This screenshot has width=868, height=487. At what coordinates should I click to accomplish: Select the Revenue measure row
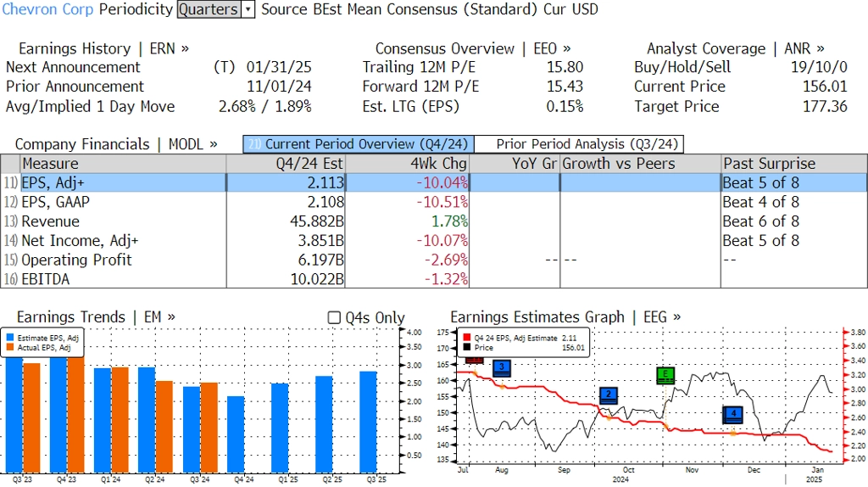pyautogui.click(x=433, y=221)
